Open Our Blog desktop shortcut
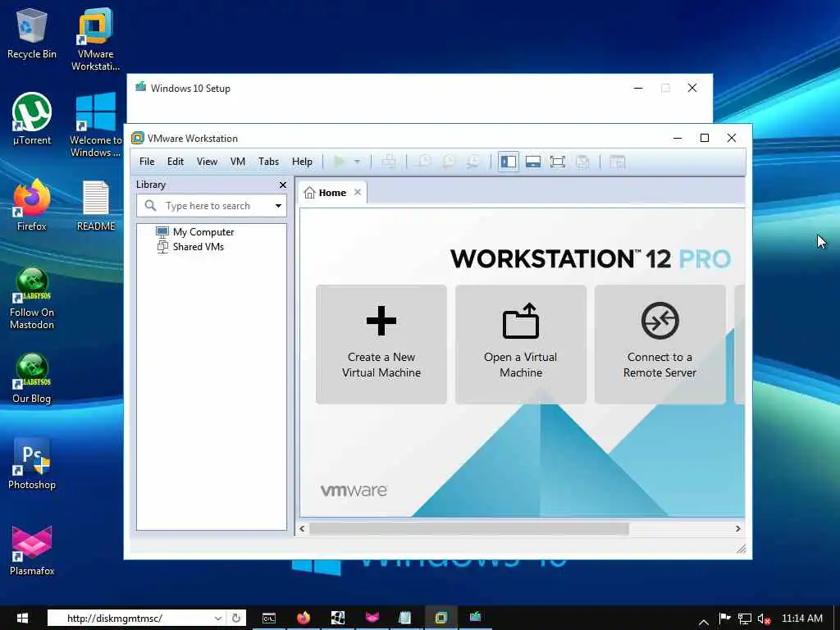Screen dimensions: 840x630 32,379
